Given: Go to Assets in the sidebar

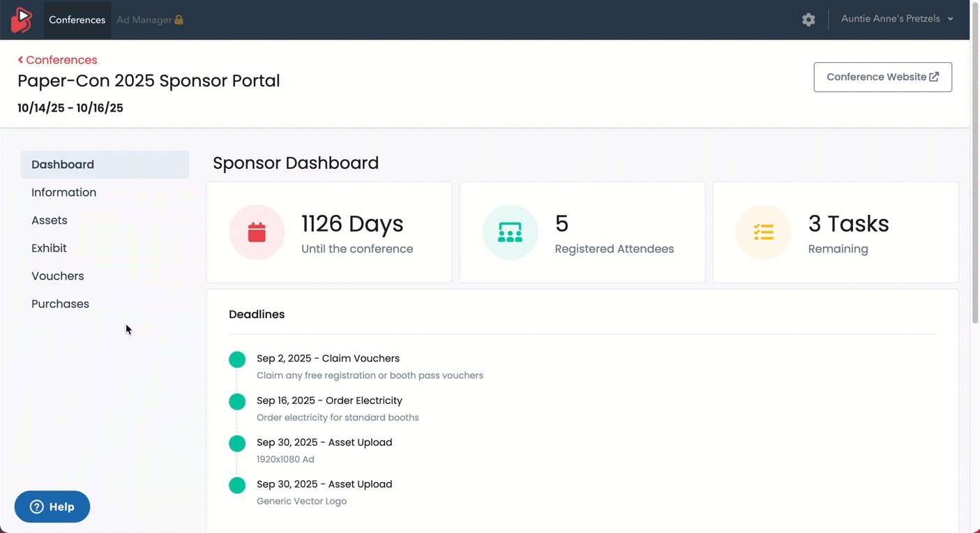Looking at the screenshot, I should pos(50,220).
